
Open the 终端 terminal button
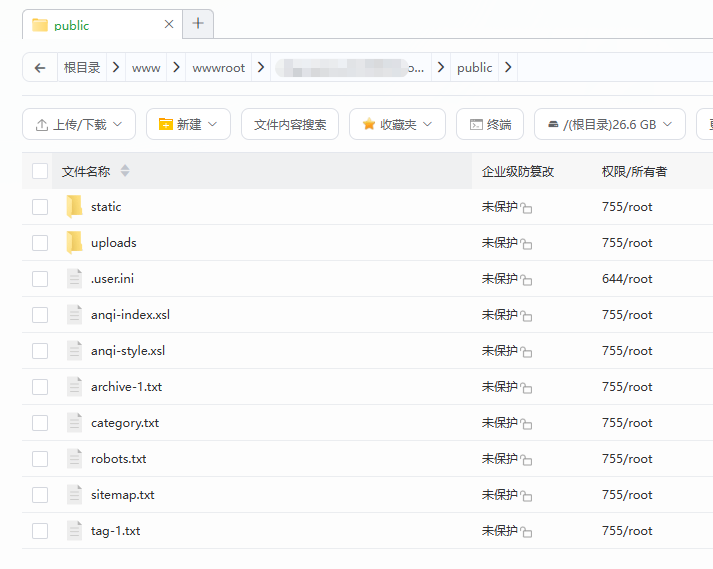point(490,124)
